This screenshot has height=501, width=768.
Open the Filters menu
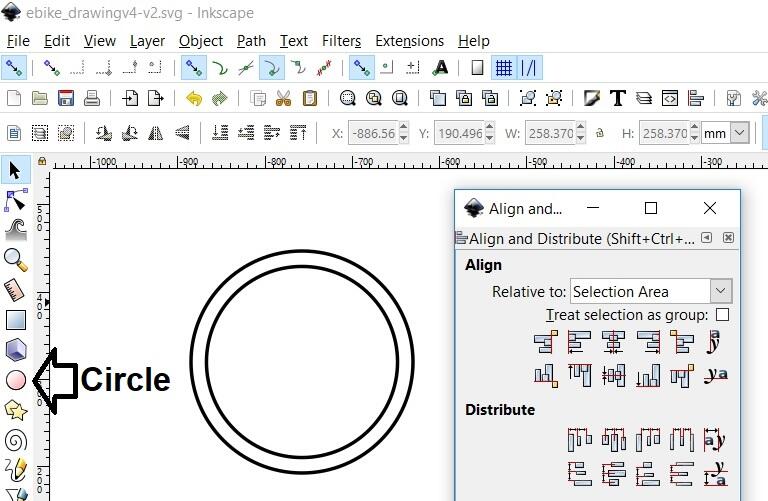click(341, 41)
